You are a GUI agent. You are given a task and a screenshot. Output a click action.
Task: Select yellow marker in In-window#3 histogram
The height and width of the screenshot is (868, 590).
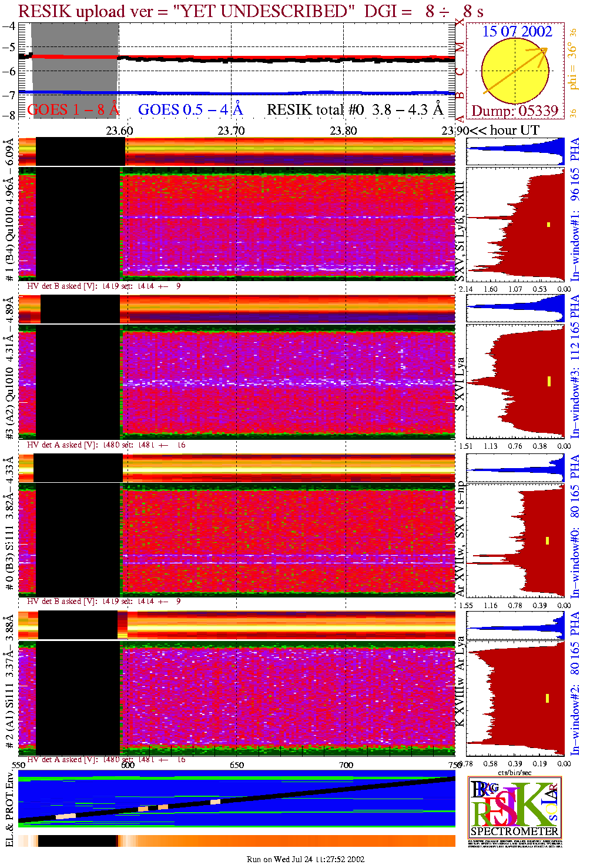coord(549,381)
